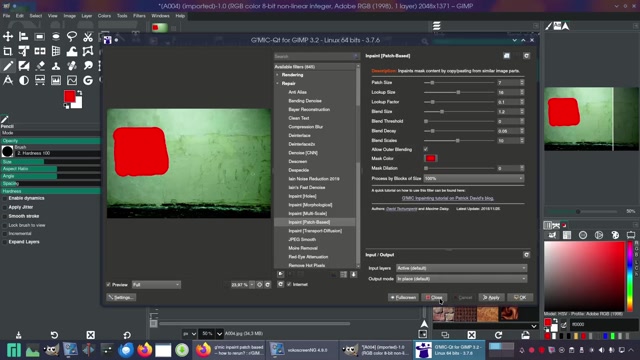
Task: Click the Input / Output reset icon
Action: point(526,255)
